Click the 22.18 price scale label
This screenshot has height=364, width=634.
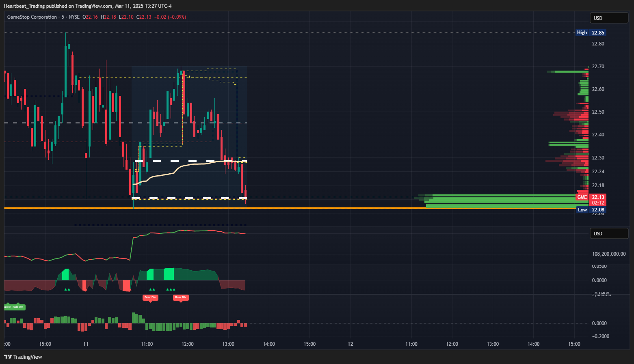click(598, 185)
